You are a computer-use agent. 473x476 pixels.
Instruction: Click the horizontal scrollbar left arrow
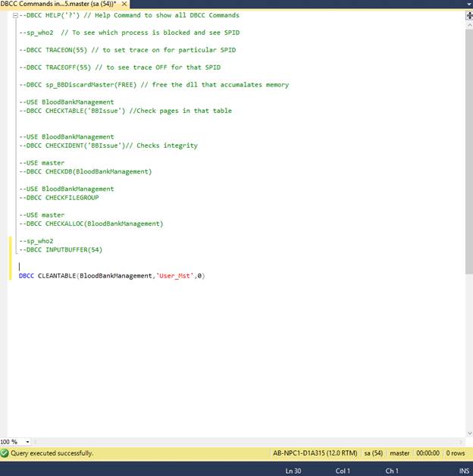pyautogui.click(x=34, y=442)
